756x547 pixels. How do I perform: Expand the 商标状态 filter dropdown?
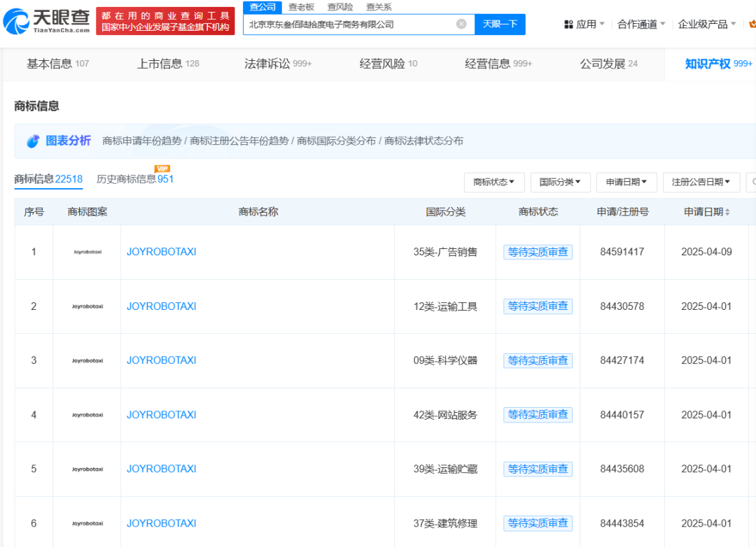(494, 183)
